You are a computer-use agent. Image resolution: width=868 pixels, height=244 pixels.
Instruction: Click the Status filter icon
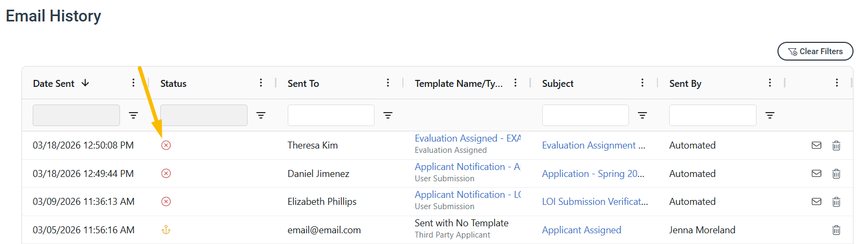(261, 115)
